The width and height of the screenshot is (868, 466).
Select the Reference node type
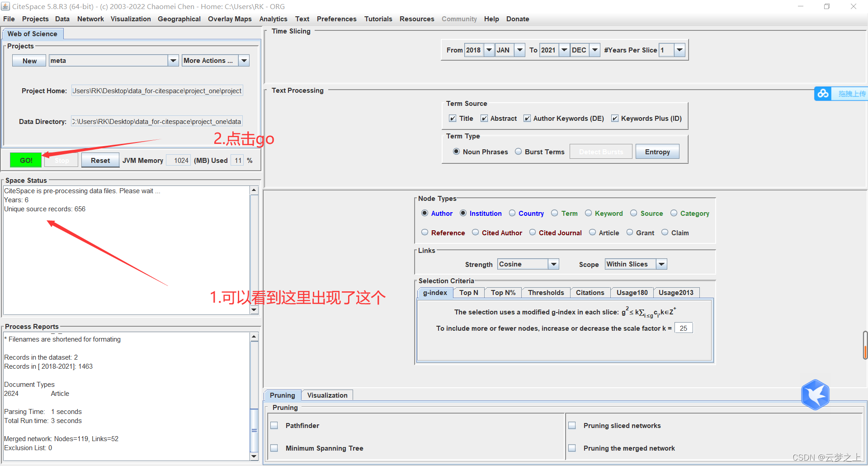click(x=425, y=233)
